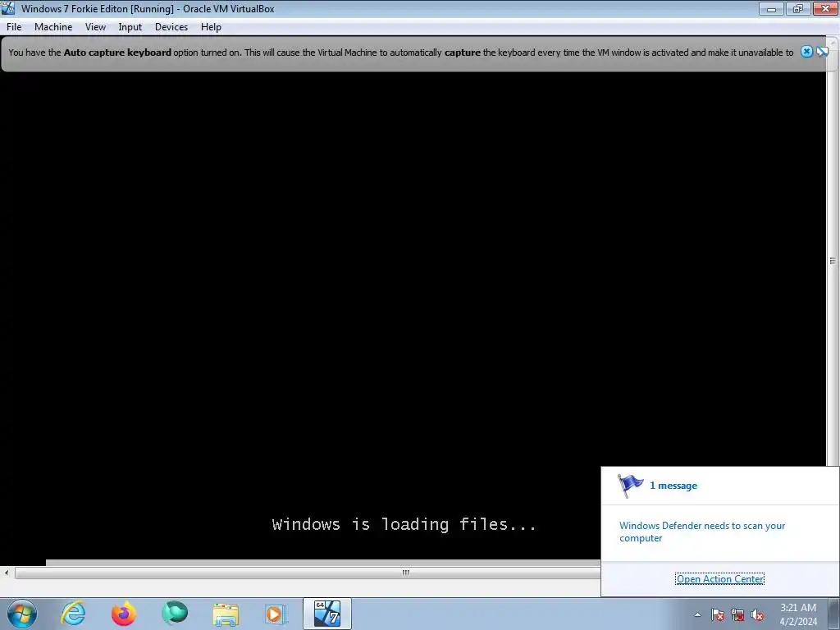Click the Action Center flag icon in popup
Image resolution: width=840 pixels, height=630 pixels.
(x=630, y=486)
